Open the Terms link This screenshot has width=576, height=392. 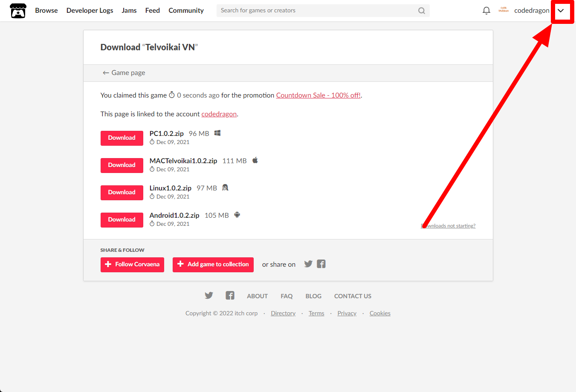click(x=316, y=314)
